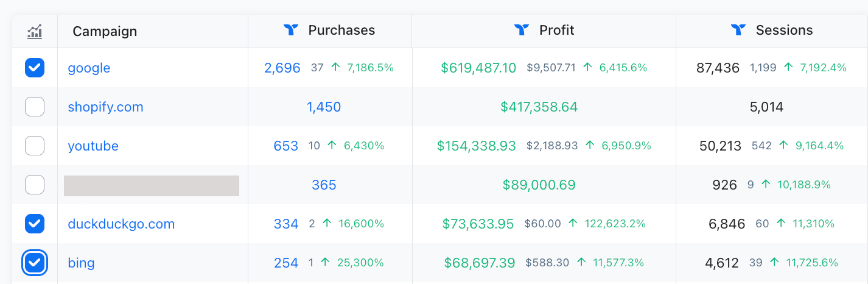Image resolution: width=868 pixels, height=284 pixels.
Task: Open the bing campaign link
Action: click(x=81, y=263)
